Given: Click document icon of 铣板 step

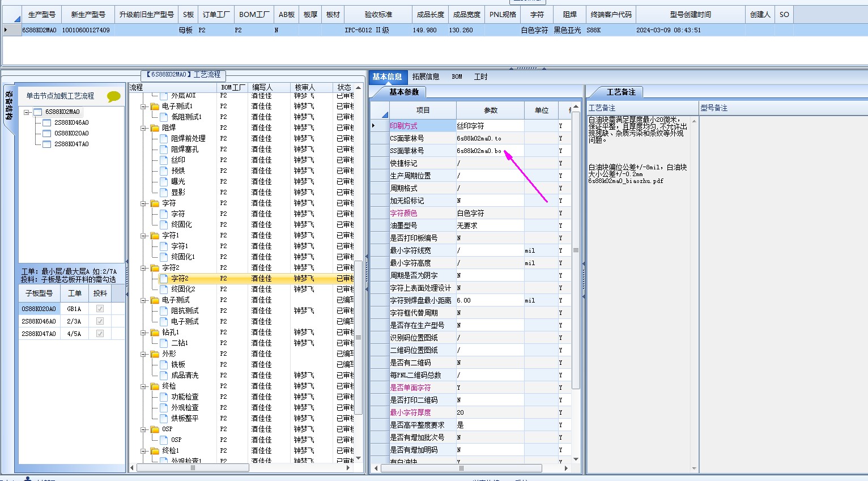Looking at the screenshot, I should (164, 364).
